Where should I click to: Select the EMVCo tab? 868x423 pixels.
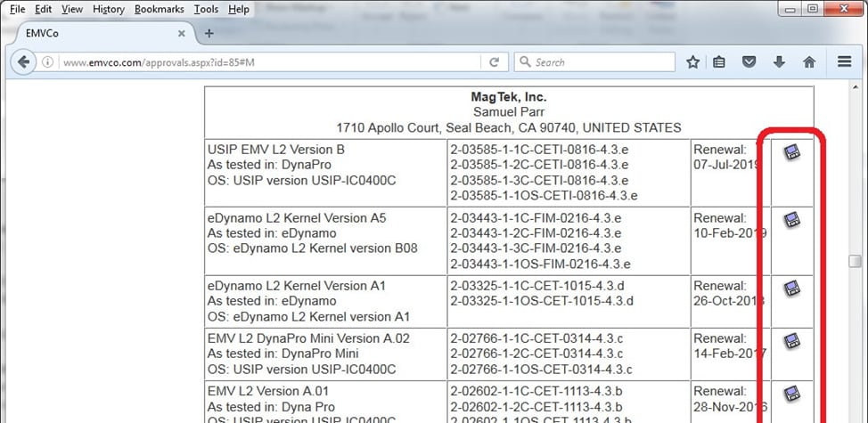click(x=105, y=34)
